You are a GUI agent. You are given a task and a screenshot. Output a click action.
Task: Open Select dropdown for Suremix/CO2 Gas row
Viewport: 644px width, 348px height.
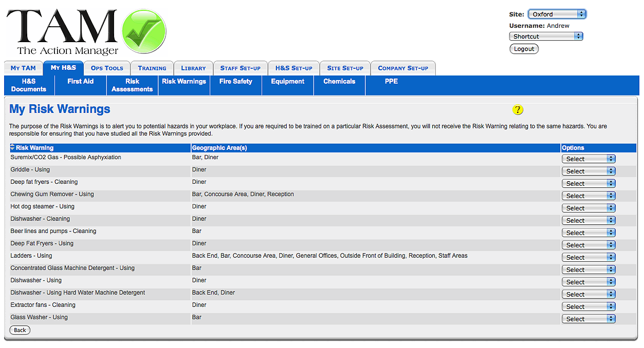[588, 159]
